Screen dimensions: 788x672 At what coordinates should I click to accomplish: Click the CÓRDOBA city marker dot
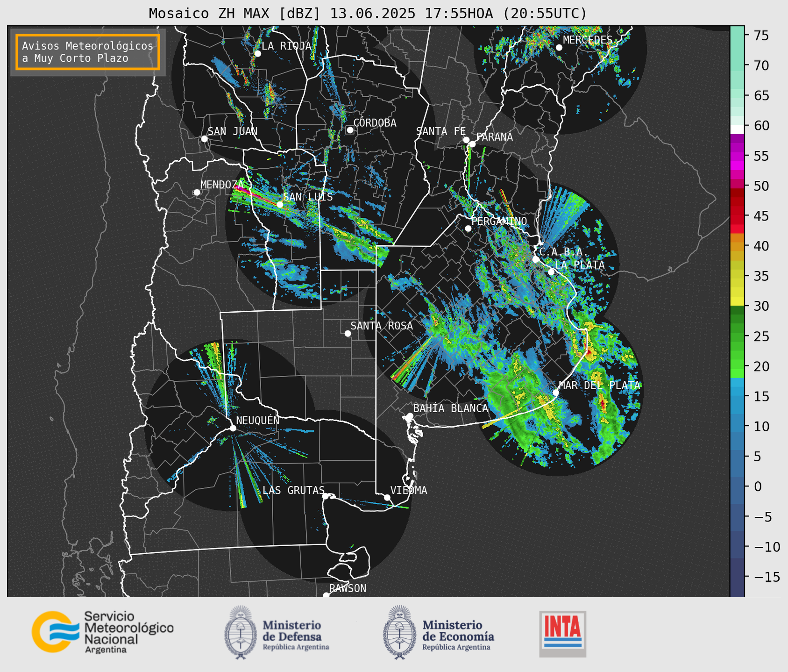coord(350,130)
